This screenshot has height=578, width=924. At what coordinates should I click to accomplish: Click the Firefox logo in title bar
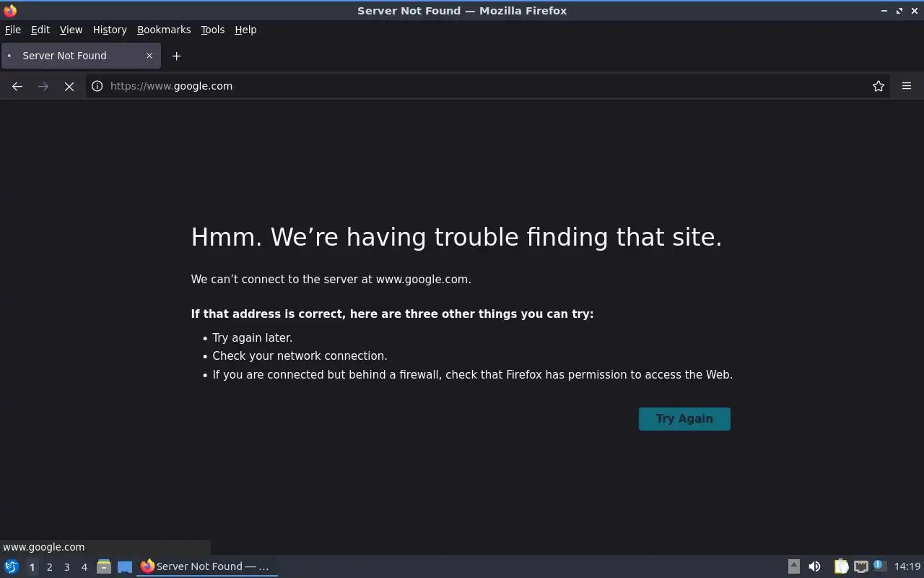tap(10, 10)
